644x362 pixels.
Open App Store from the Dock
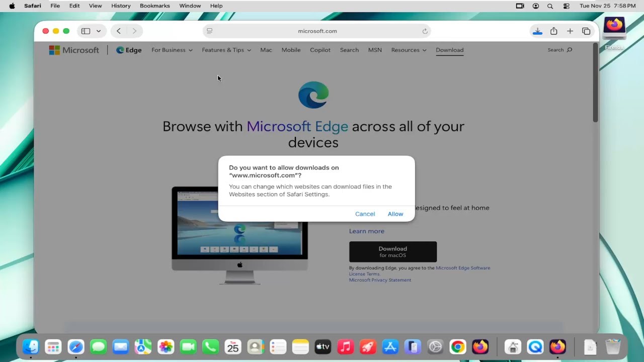pyautogui.click(x=390, y=346)
